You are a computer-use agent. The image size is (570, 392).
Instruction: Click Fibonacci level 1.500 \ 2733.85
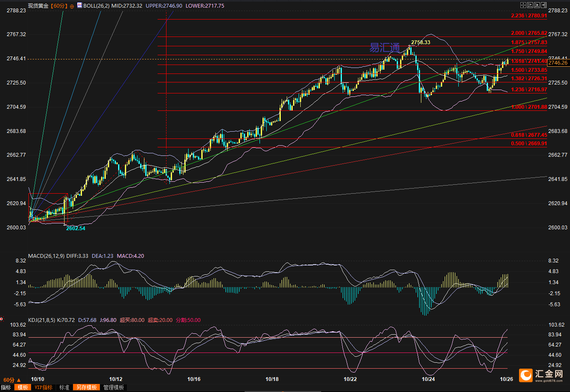click(x=529, y=70)
